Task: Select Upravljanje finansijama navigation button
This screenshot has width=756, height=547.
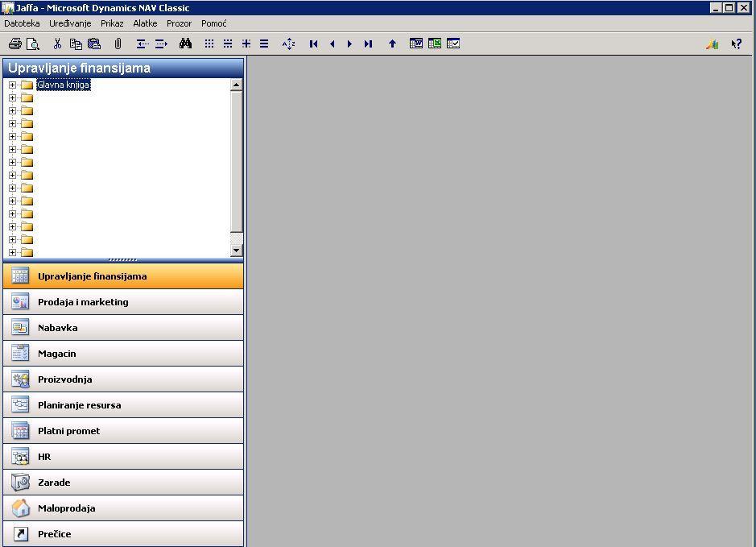Action: (x=123, y=276)
